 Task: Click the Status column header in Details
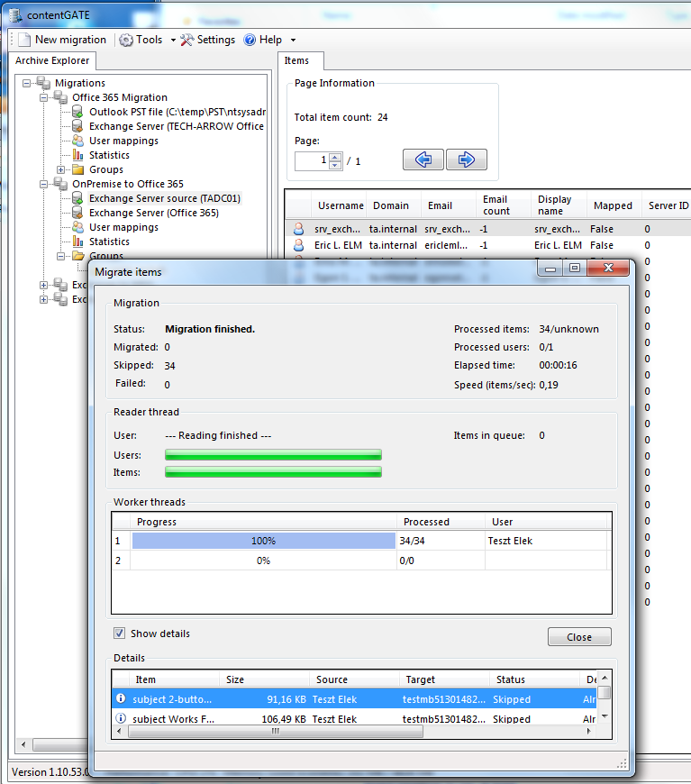(x=534, y=679)
